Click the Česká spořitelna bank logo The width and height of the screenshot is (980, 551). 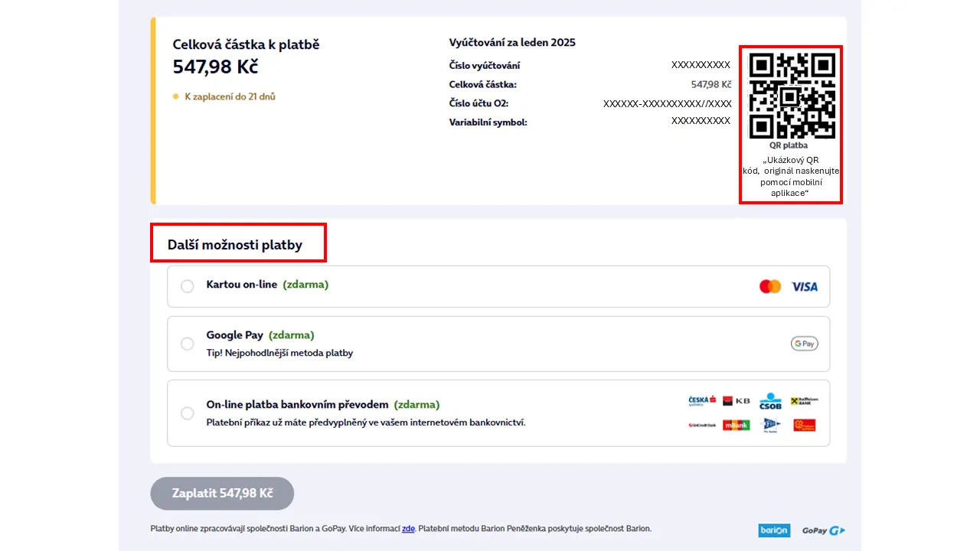pyautogui.click(x=701, y=400)
